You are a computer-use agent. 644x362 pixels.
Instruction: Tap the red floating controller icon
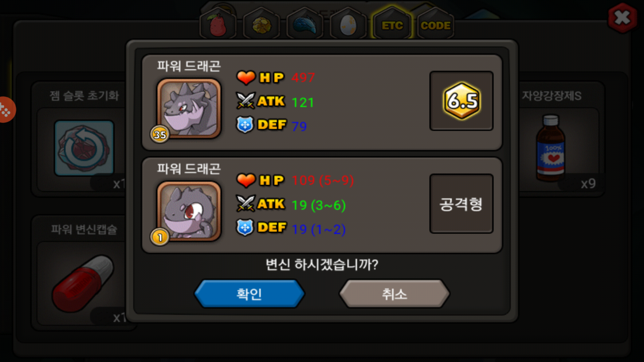pos(6,110)
